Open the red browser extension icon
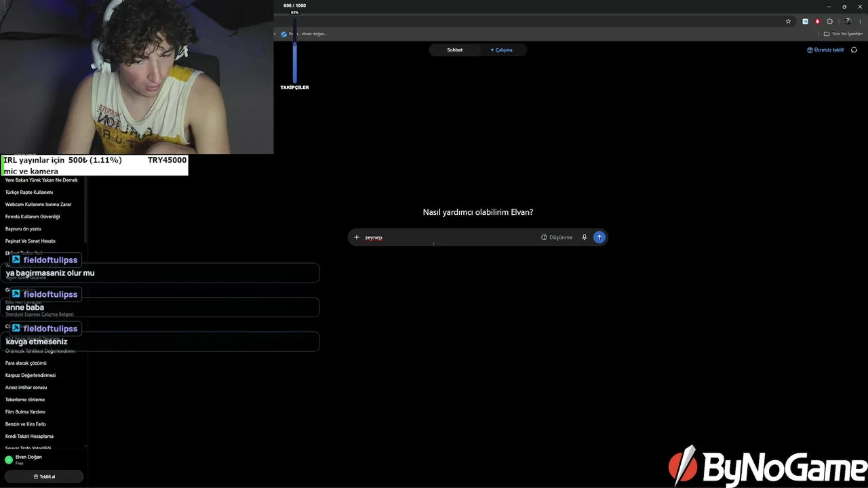Image resolution: width=868 pixels, height=488 pixels. click(817, 21)
